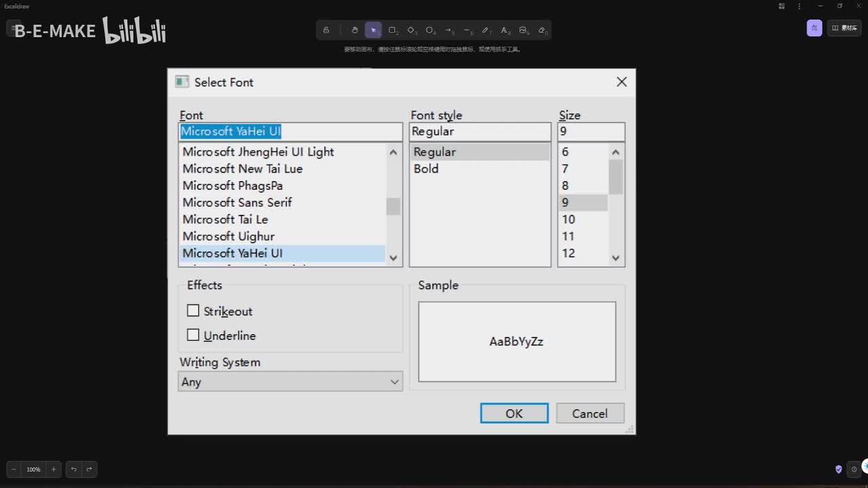Click the size list scroll up arrow
Viewport: 868px width, 488px height.
coord(616,152)
